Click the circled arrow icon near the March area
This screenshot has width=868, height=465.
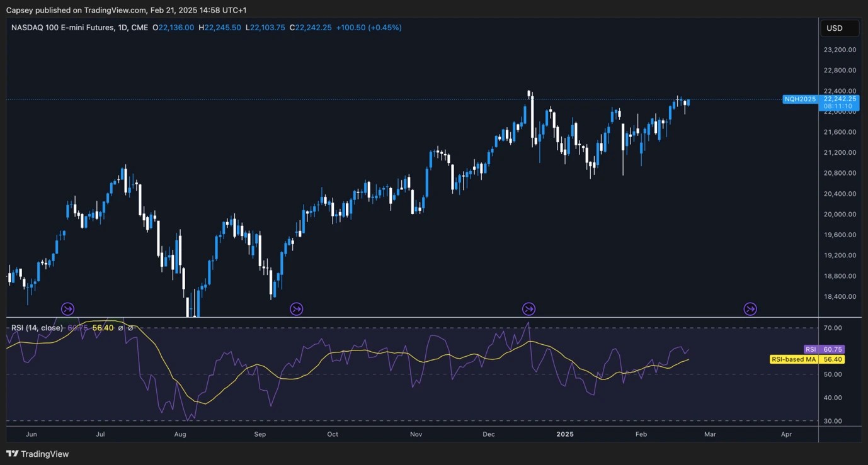click(x=750, y=309)
